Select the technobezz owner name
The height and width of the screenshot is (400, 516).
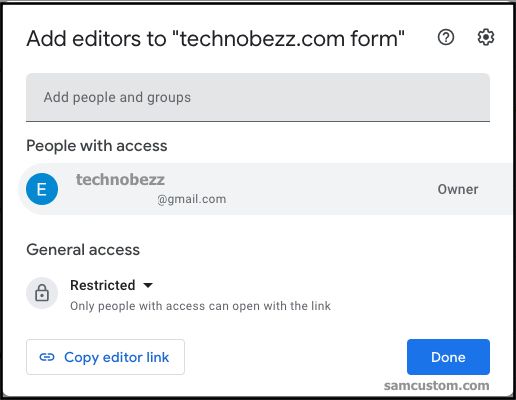pyautogui.click(x=120, y=180)
